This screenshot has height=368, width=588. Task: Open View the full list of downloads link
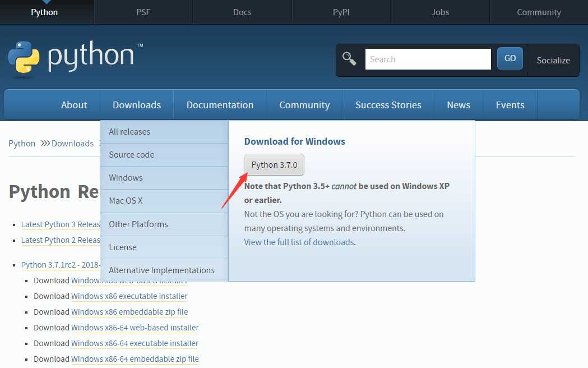tap(300, 242)
